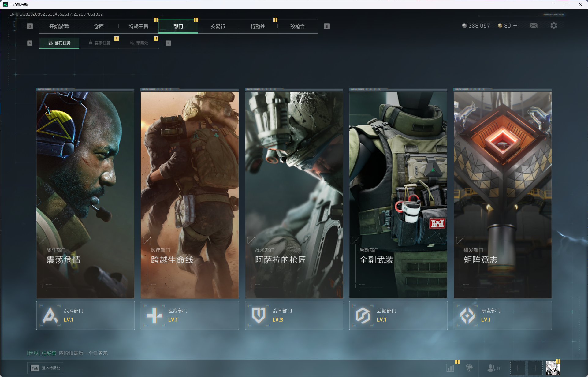
Task: Open the player avatar portrait
Action: click(553, 368)
